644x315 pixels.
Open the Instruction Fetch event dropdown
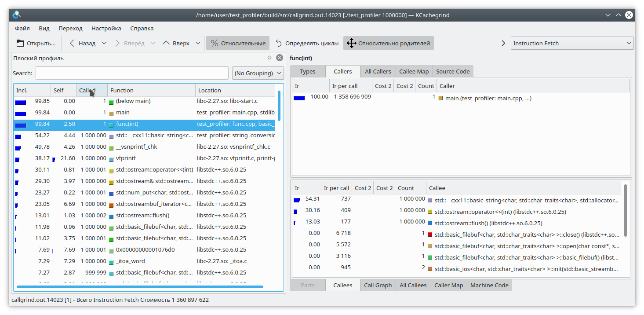click(572, 43)
